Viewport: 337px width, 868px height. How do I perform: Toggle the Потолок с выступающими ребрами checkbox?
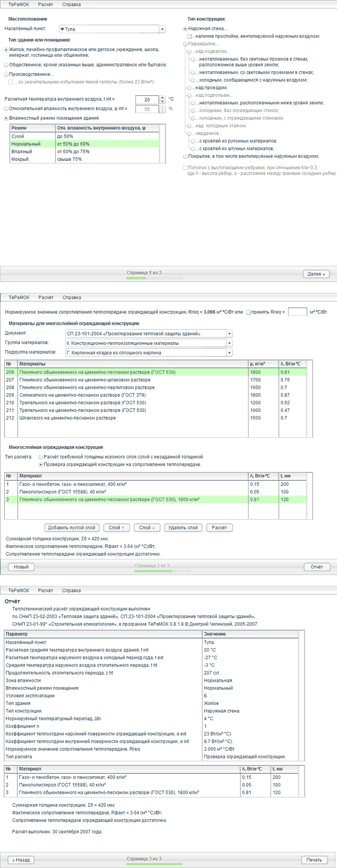point(185,168)
